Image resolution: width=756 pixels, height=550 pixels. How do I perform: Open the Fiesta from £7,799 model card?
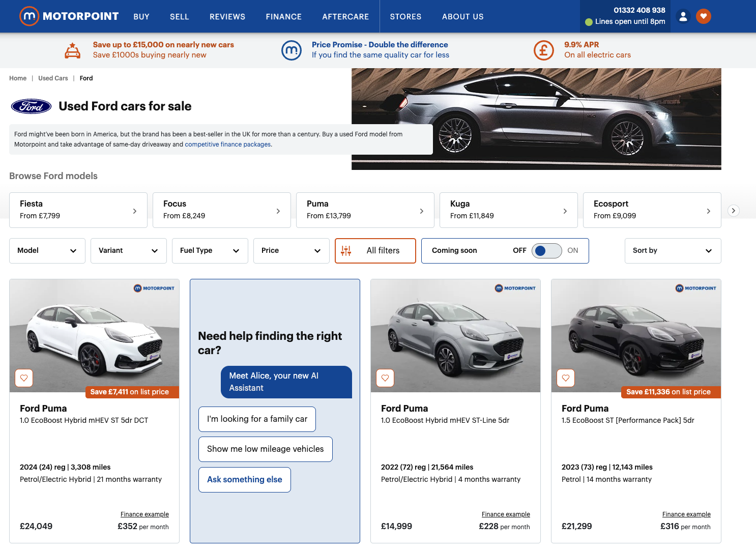[x=78, y=210]
